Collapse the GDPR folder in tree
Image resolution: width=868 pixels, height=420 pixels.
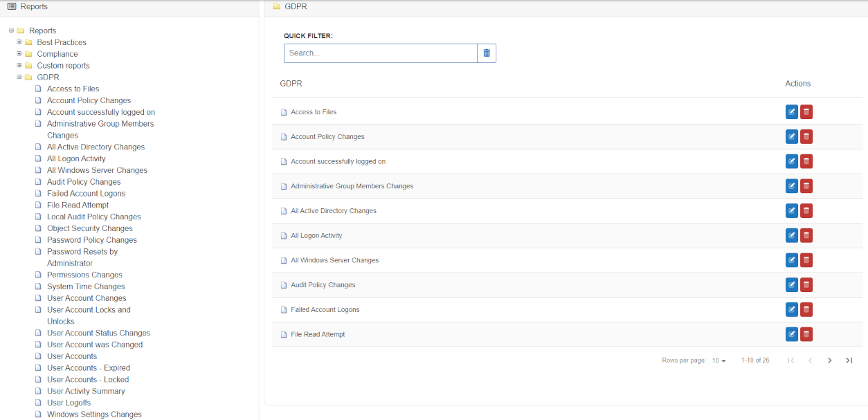19,77
